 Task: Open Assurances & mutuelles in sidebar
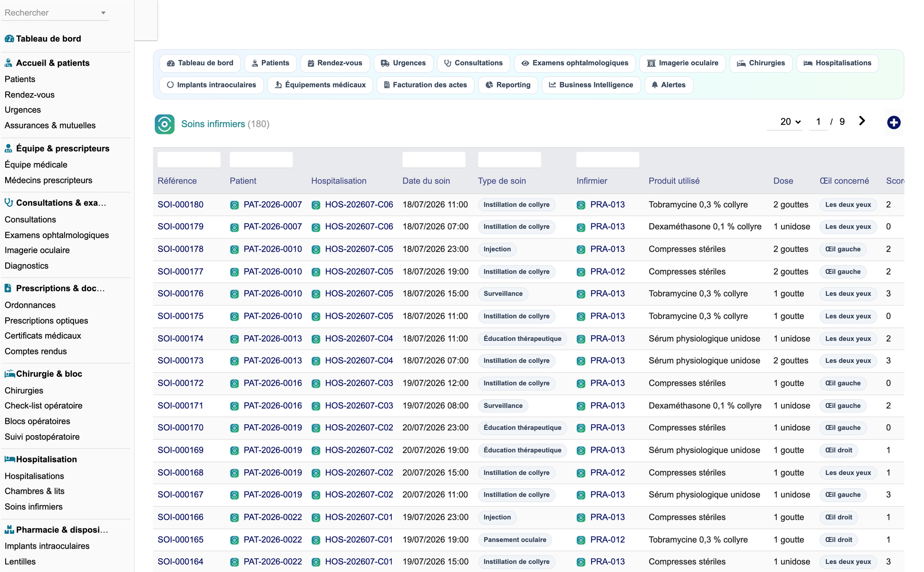[x=50, y=125]
